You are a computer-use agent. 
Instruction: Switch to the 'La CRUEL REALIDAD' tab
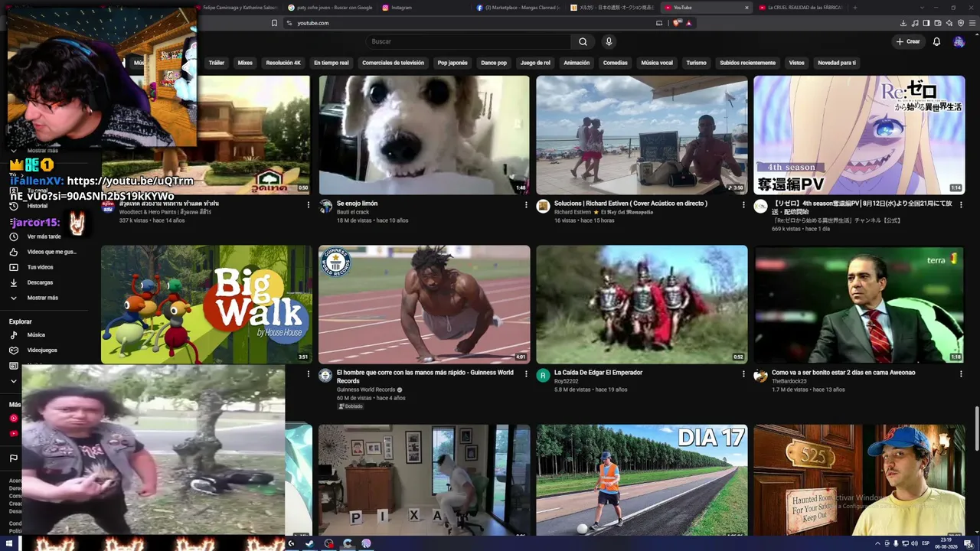pyautogui.click(x=800, y=8)
